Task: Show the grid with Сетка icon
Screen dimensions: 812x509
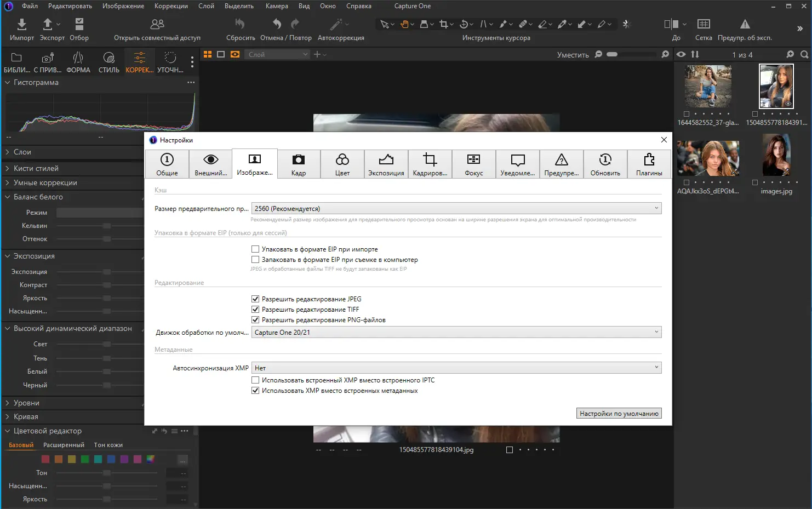Action: point(704,24)
